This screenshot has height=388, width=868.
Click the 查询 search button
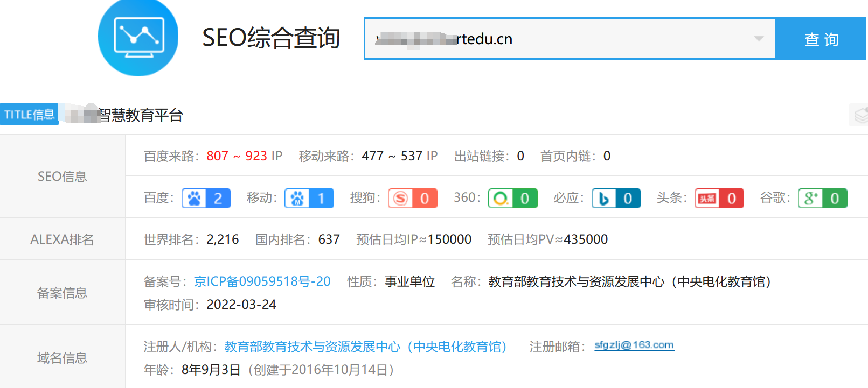click(x=821, y=39)
